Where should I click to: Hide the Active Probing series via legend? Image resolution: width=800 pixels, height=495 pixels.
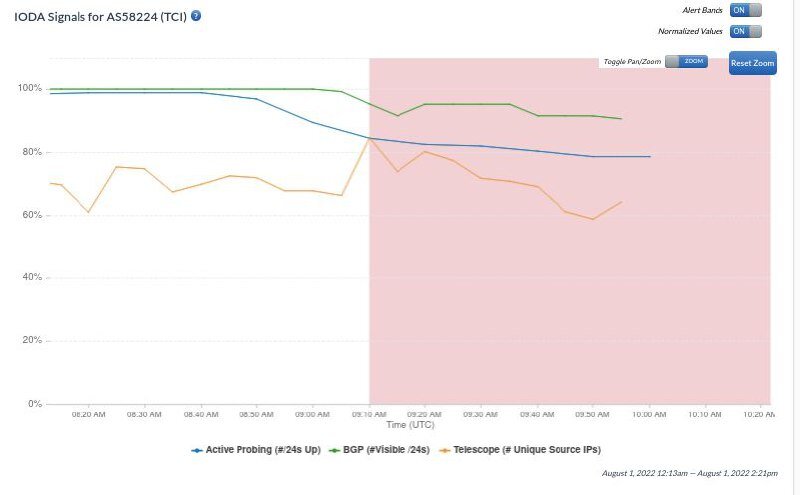pos(256,450)
